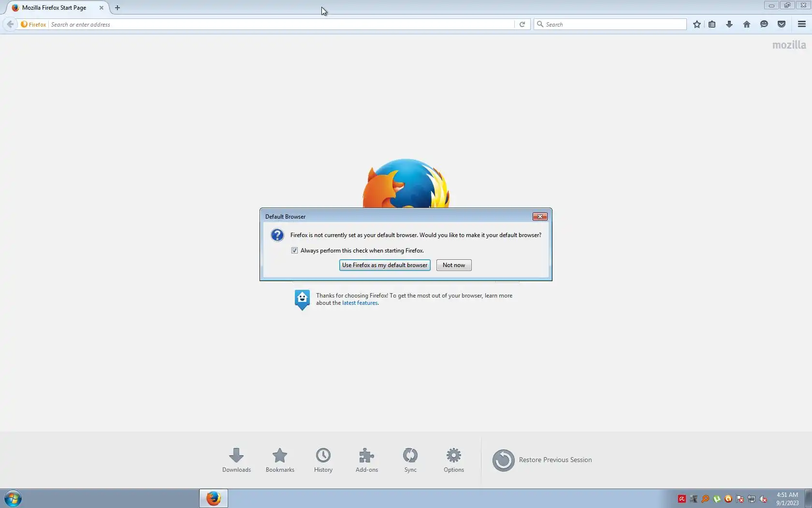Show your bookmarks list icon
812x508 pixels.
712,24
